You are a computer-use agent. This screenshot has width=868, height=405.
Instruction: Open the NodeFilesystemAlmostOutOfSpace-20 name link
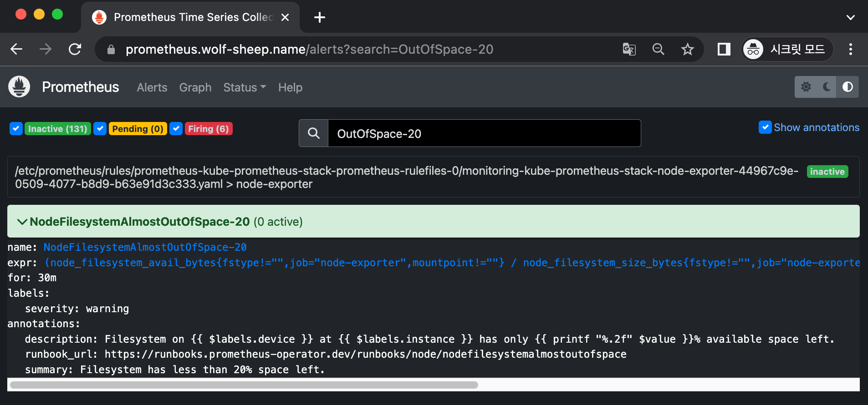tap(145, 247)
